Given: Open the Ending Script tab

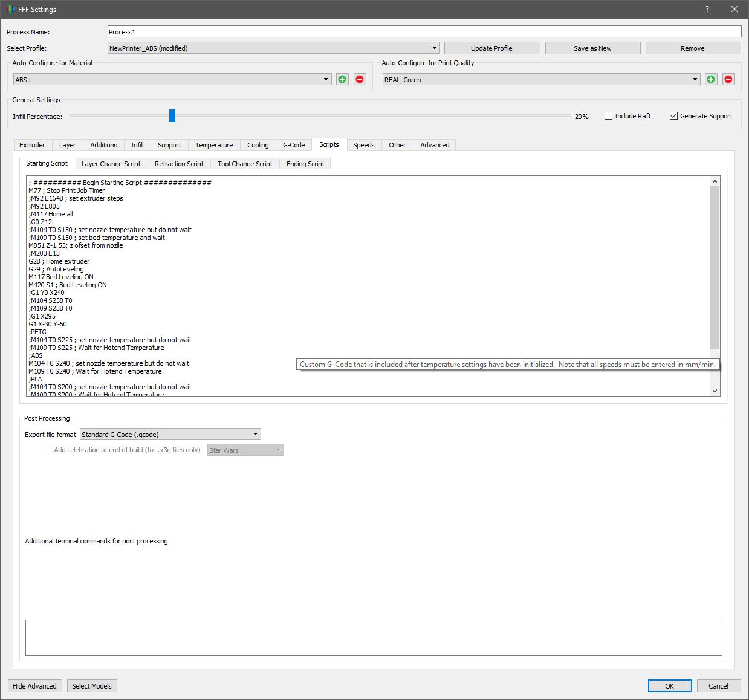Looking at the screenshot, I should 305,164.
